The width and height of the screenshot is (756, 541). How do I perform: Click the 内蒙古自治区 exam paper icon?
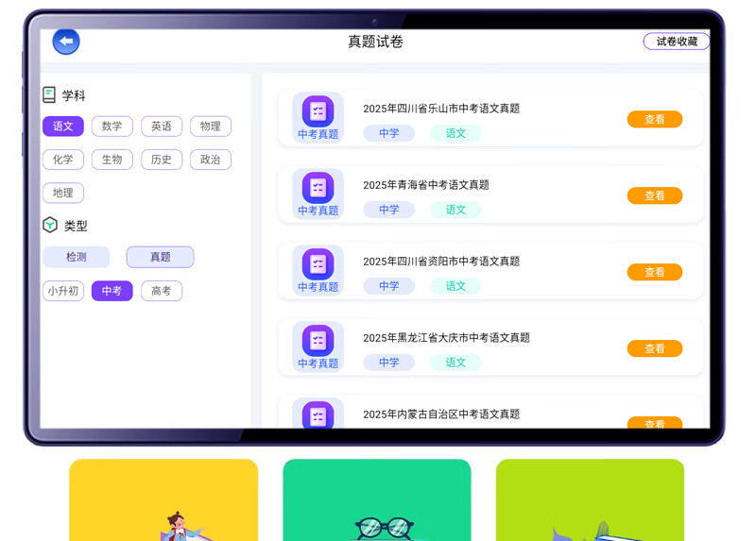318,415
